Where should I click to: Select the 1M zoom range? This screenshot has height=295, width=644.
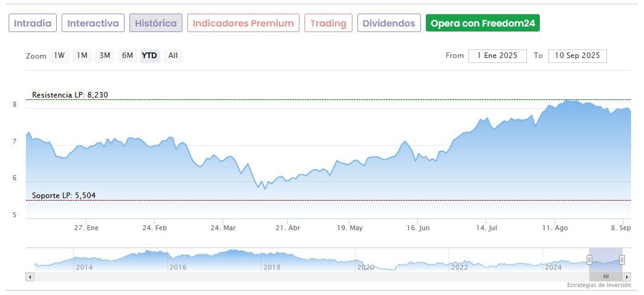coord(82,56)
